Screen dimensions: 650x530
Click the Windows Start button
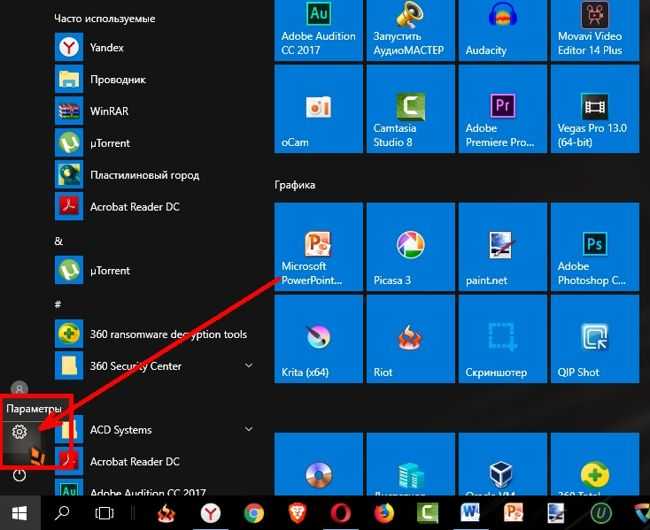(x=19, y=513)
